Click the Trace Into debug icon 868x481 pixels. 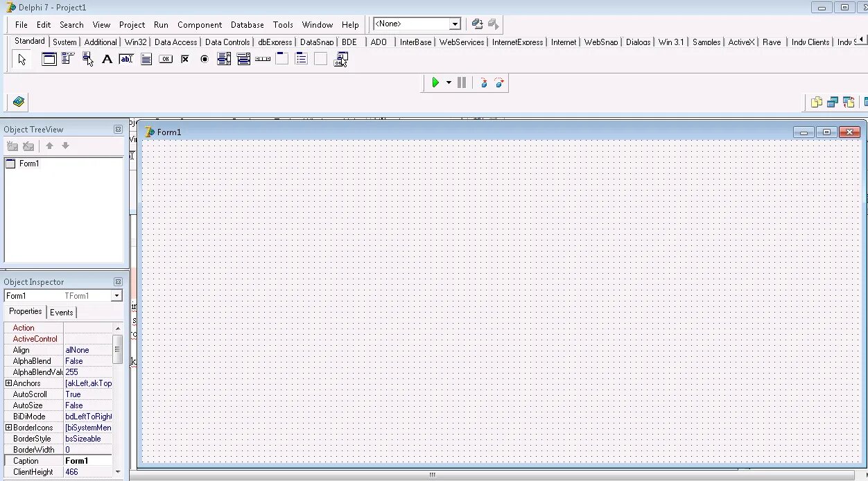pyautogui.click(x=484, y=82)
